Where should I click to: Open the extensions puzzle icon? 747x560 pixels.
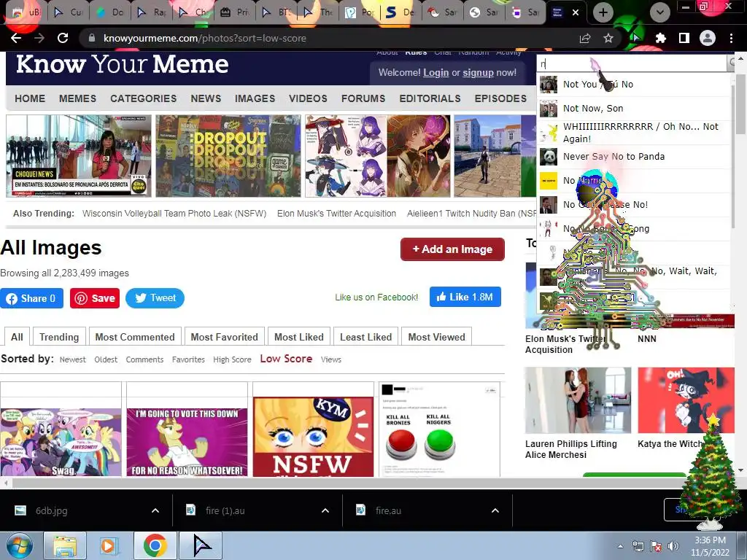(660, 38)
